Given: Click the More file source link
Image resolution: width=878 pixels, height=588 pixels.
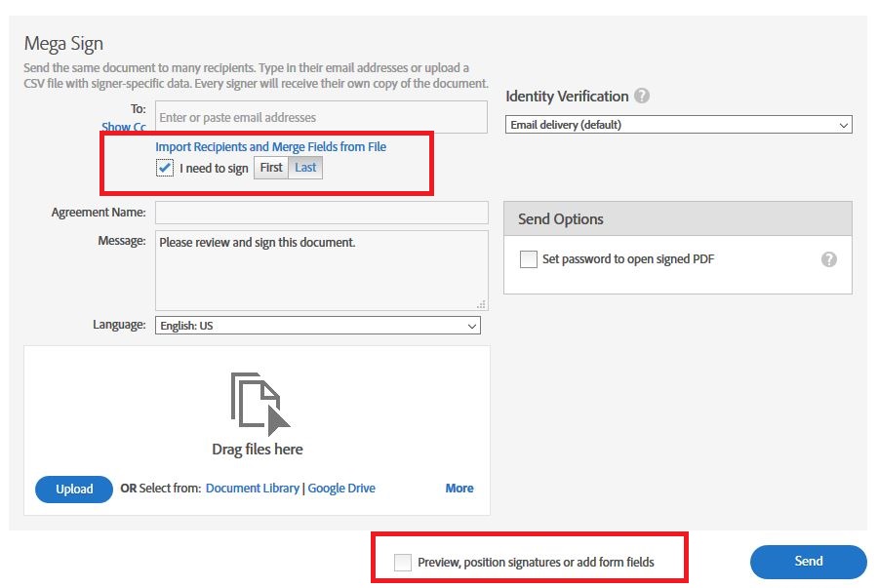Looking at the screenshot, I should [x=459, y=488].
